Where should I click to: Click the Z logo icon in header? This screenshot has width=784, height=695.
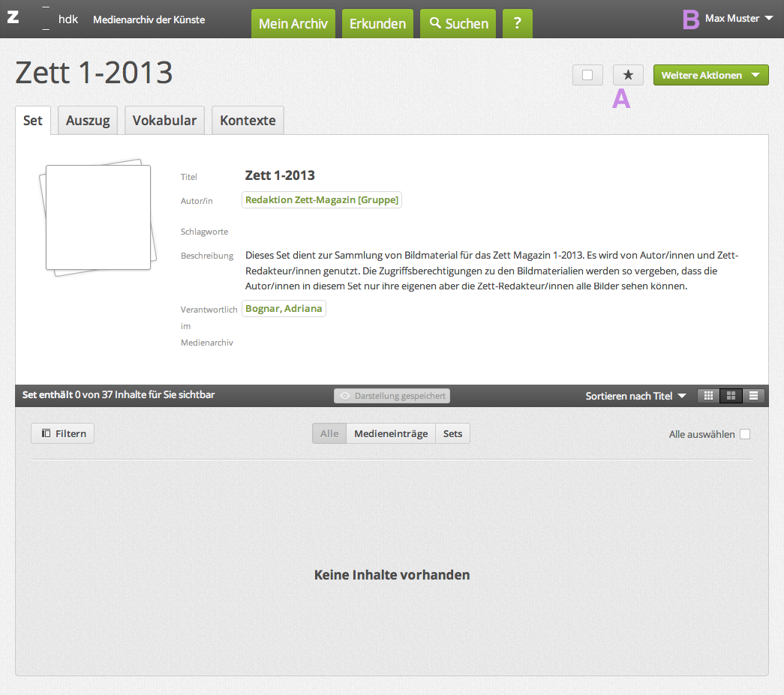click(x=13, y=17)
